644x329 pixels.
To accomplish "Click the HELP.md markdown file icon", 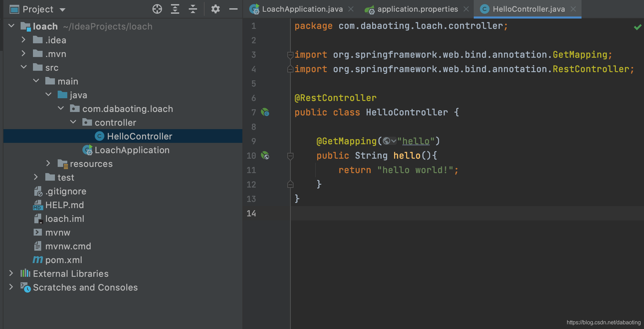I will (37, 205).
